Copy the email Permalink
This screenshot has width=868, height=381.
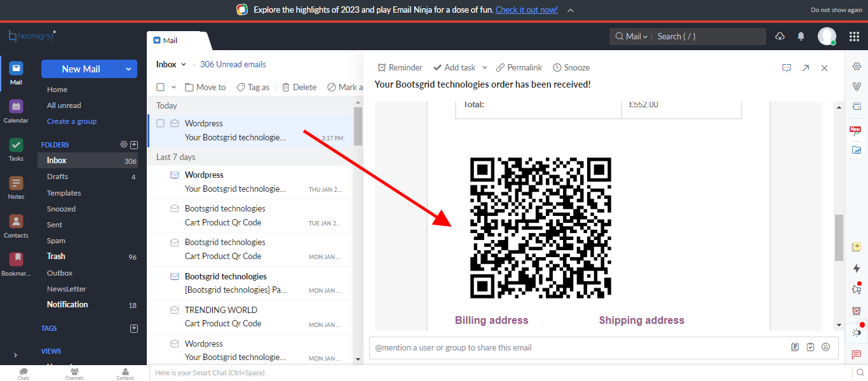pyautogui.click(x=519, y=67)
